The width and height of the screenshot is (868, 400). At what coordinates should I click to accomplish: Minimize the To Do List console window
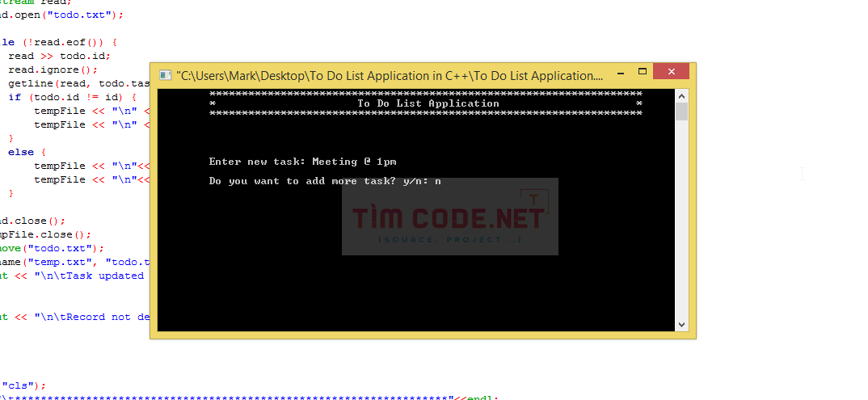(622, 72)
